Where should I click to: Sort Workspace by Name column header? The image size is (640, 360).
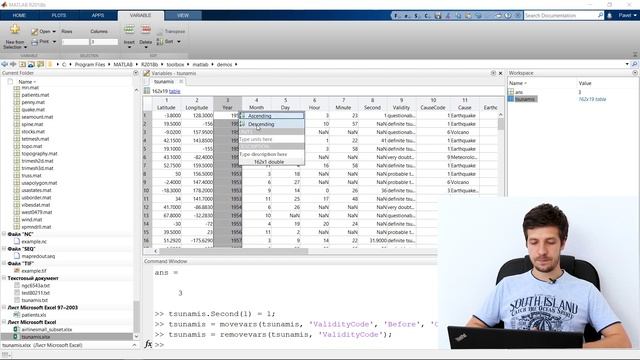518,83
